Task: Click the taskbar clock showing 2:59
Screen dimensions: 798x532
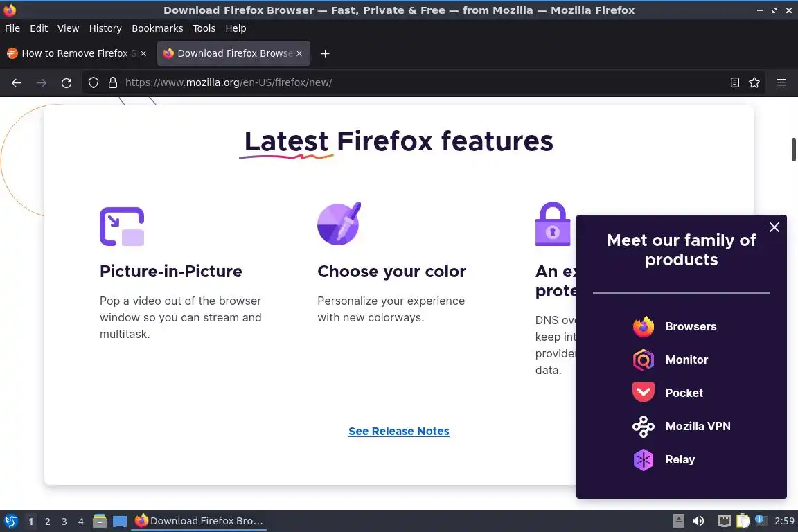Action: [784, 521]
